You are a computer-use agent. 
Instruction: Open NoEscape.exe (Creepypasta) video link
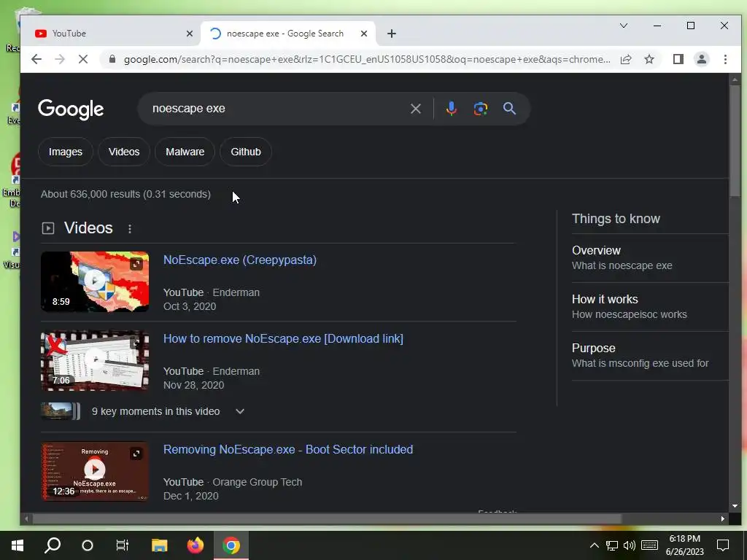(x=239, y=260)
